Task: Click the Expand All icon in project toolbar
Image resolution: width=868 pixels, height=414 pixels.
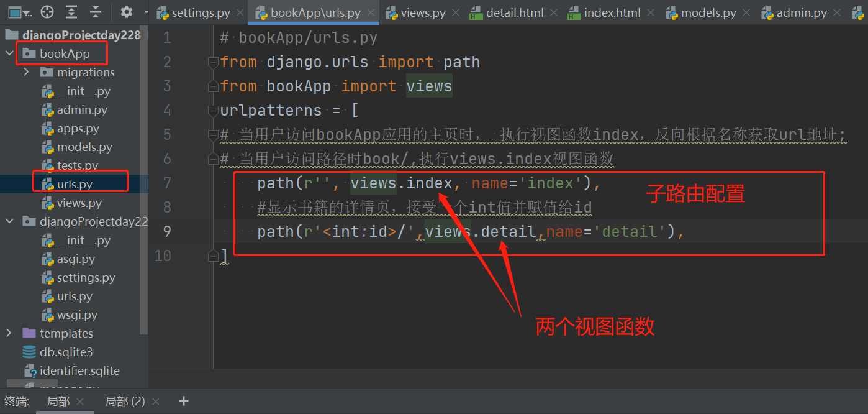Action: pos(71,12)
